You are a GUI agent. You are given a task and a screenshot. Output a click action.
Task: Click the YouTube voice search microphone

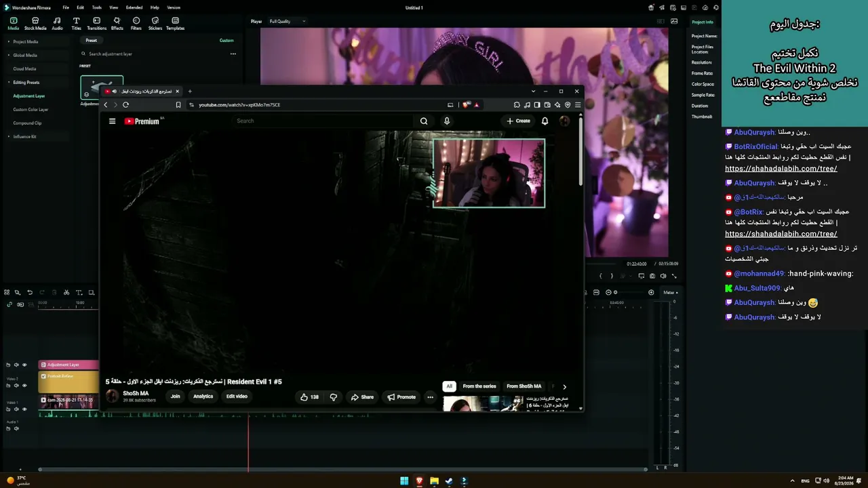(x=446, y=121)
